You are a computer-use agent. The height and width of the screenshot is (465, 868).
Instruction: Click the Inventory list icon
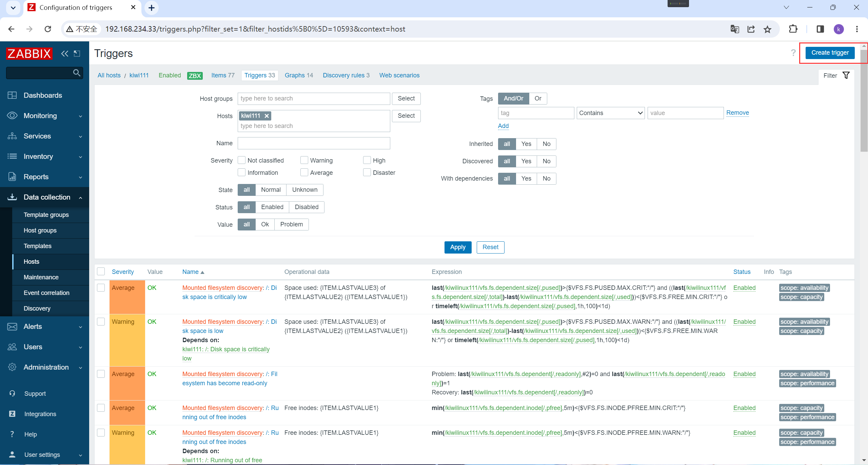click(12, 156)
